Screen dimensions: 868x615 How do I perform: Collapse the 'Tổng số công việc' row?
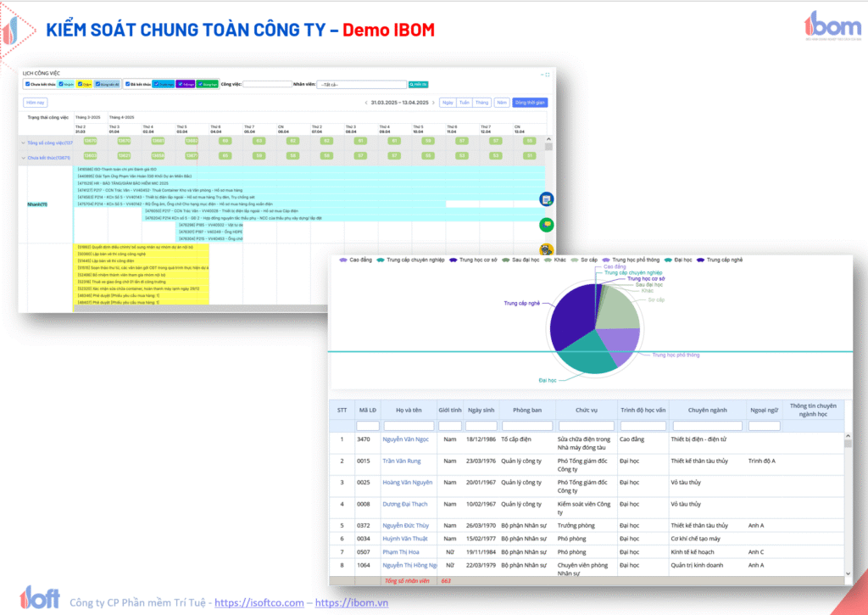[x=23, y=143]
